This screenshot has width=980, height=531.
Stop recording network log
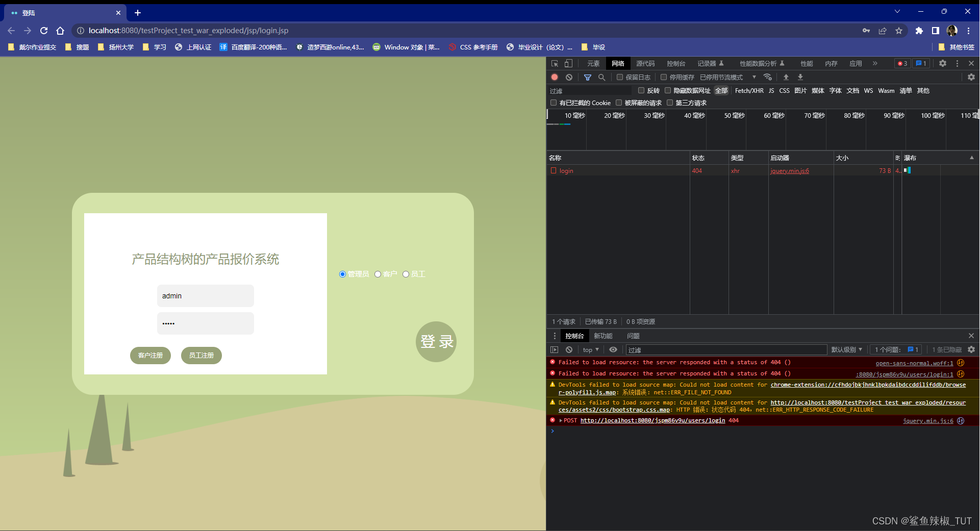555,77
